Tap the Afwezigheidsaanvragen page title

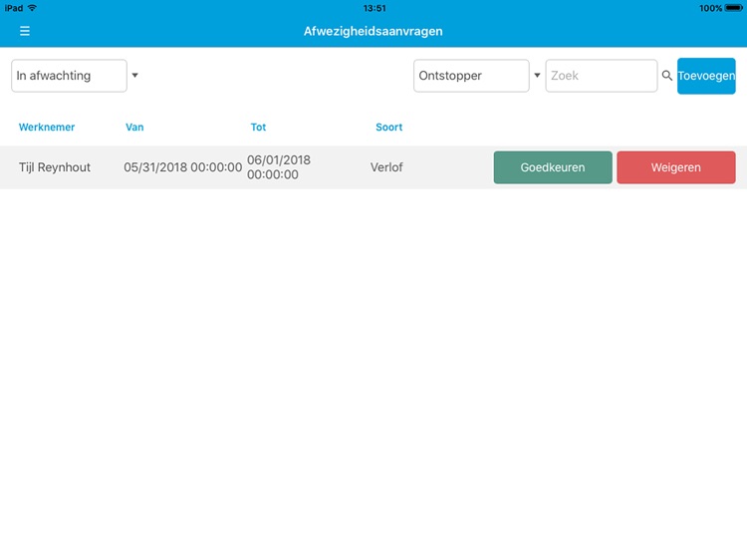pos(373,31)
